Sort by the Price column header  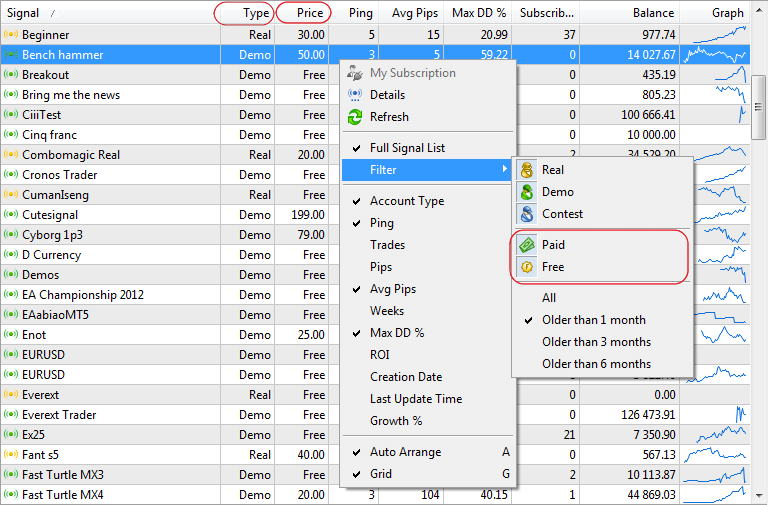click(302, 13)
